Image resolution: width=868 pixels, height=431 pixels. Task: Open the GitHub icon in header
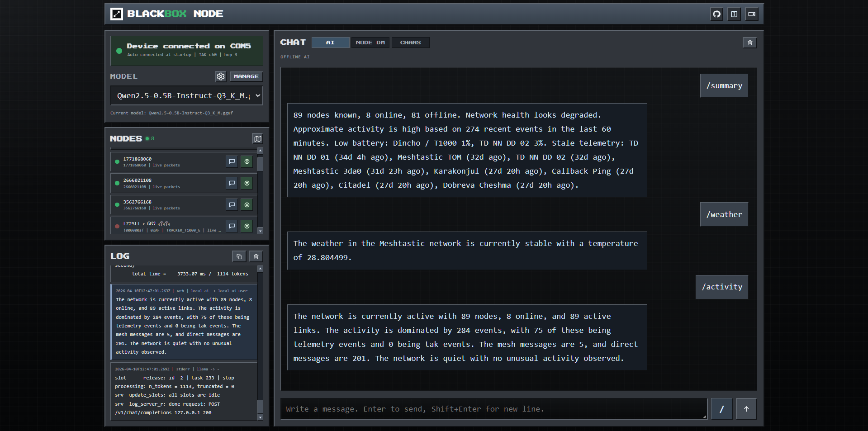click(716, 14)
